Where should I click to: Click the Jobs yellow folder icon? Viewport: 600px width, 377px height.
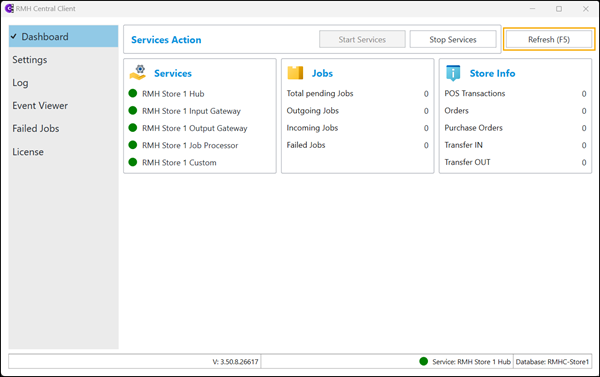click(x=295, y=73)
